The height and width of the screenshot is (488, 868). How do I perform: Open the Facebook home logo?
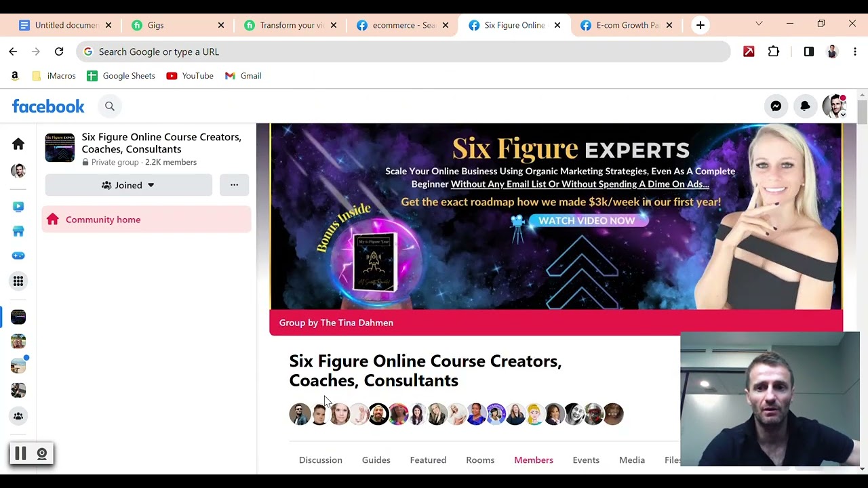pyautogui.click(x=48, y=106)
